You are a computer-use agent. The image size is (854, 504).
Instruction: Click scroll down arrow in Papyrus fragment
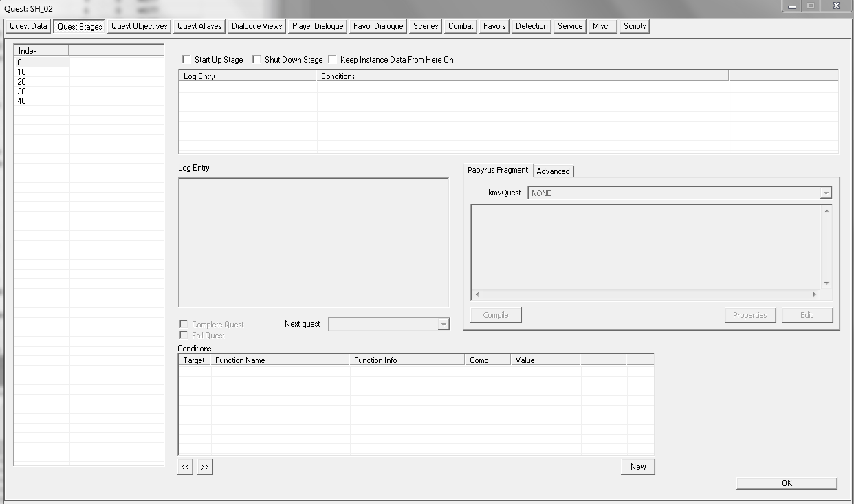pyautogui.click(x=826, y=283)
